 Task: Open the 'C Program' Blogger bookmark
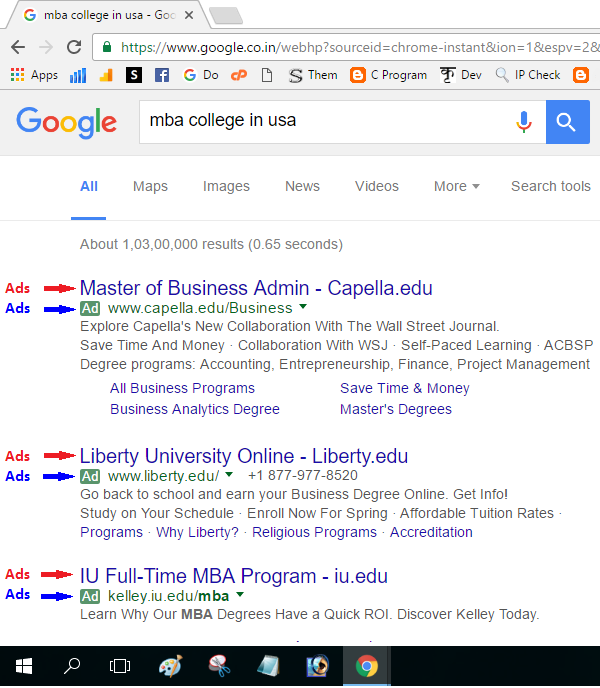point(388,75)
